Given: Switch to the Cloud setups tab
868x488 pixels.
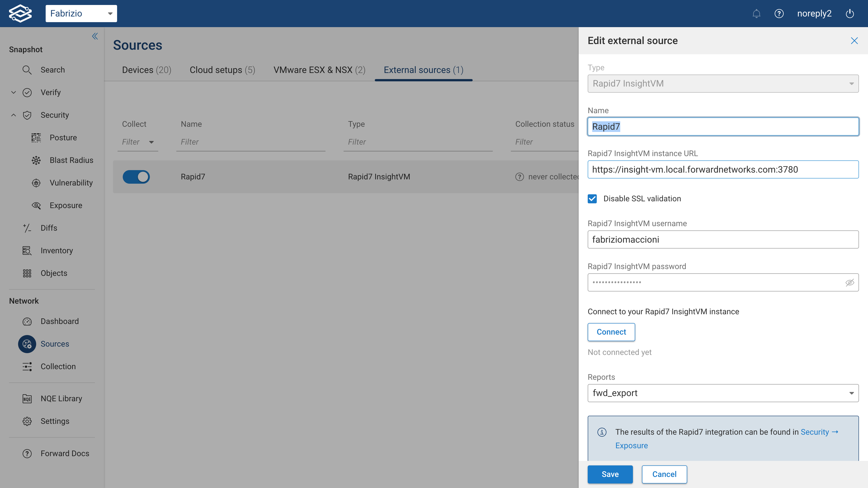Looking at the screenshot, I should [222, 70].
